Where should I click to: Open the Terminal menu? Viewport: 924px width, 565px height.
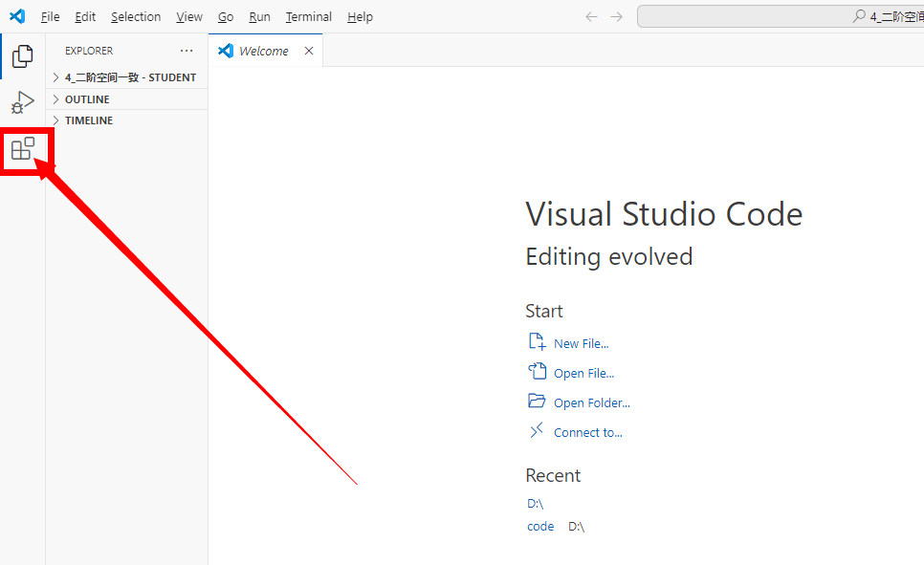point(309,16)
